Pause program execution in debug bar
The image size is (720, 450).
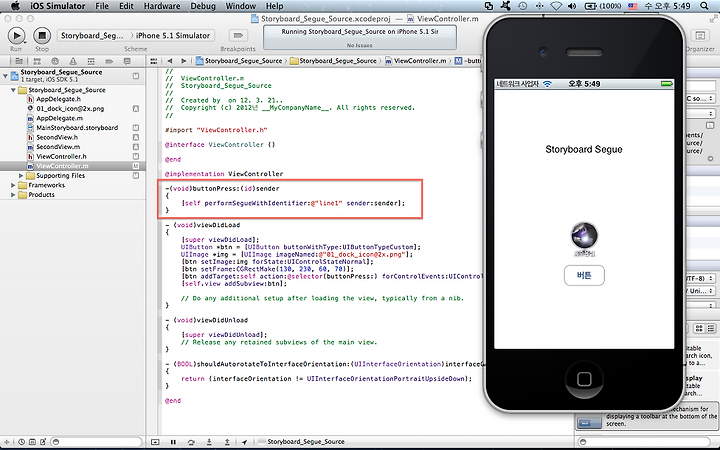[173, 442]
